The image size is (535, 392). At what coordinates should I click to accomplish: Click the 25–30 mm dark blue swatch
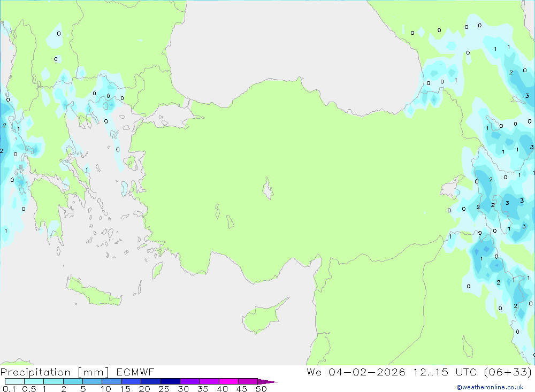coord(170,381)
